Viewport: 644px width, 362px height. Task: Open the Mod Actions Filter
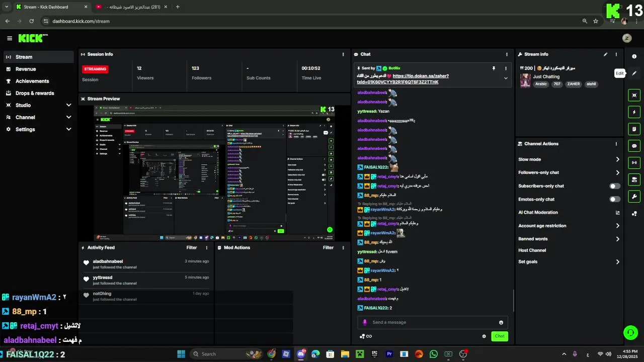coord(328,248)
